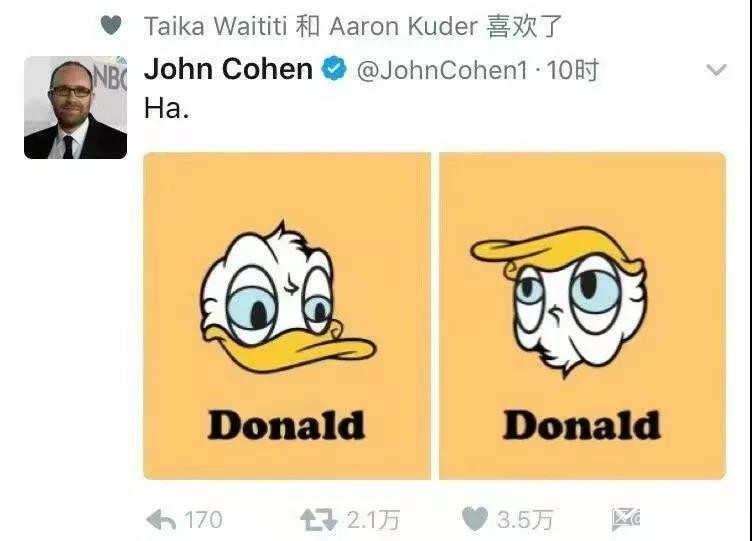The image size is (752, 541).
Task: Click the 170 reply count
Action: [203, 520]
